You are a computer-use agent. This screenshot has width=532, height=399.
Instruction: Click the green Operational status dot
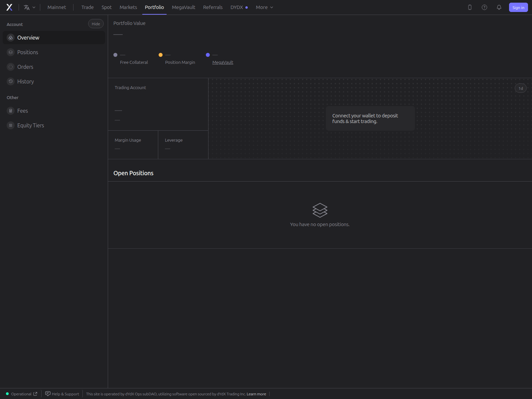pyautogui.click(x=7, y=394)
